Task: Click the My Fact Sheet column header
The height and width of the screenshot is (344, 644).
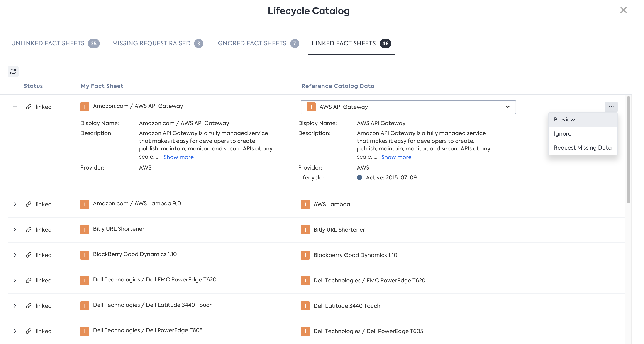Action: (102, 86)
